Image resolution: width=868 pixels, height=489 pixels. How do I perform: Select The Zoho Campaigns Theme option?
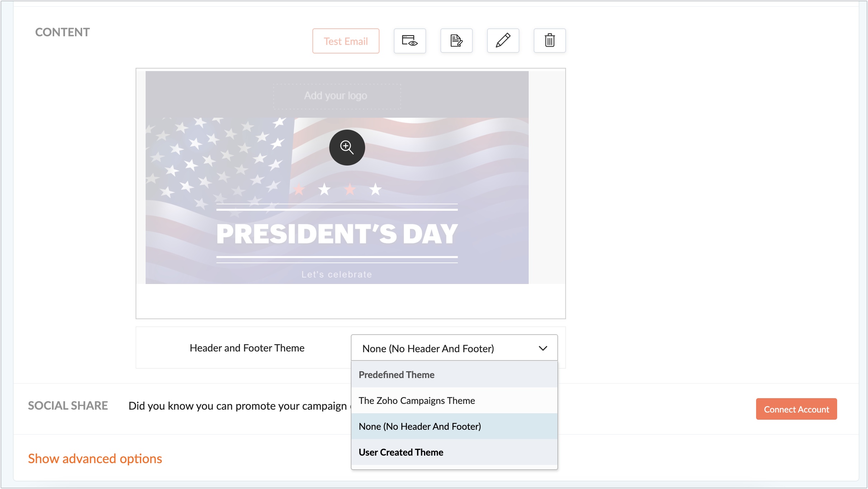(417, 401)
